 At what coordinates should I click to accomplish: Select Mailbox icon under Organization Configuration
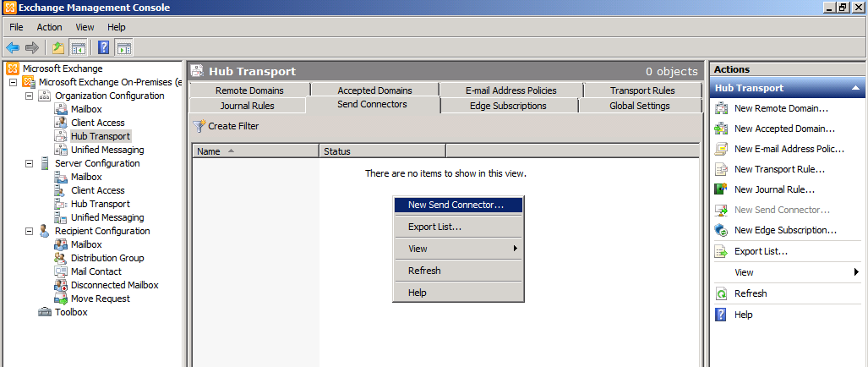(61, 109)
